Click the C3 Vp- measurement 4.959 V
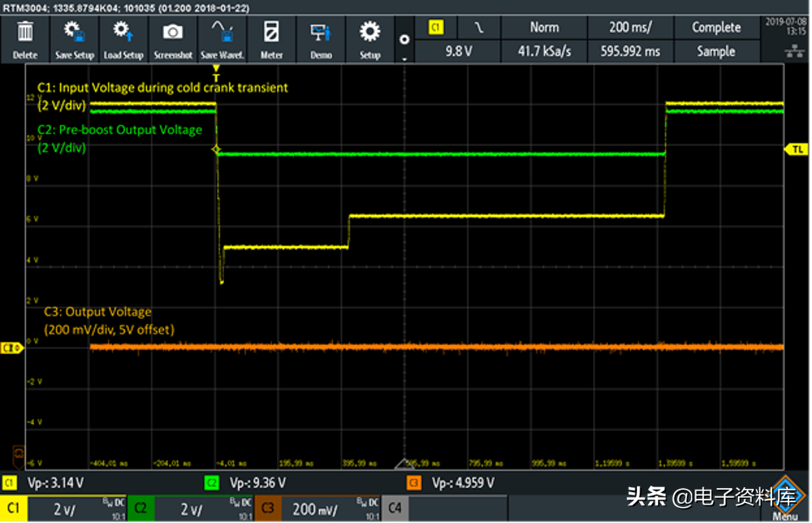The height and width of the screenshot is (523, 812). 463,483
